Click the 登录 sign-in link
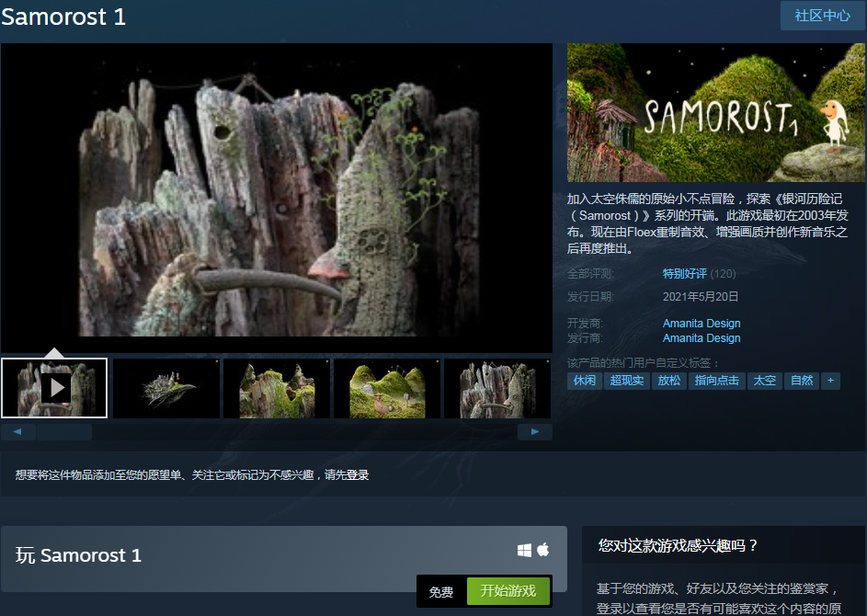 358,475
